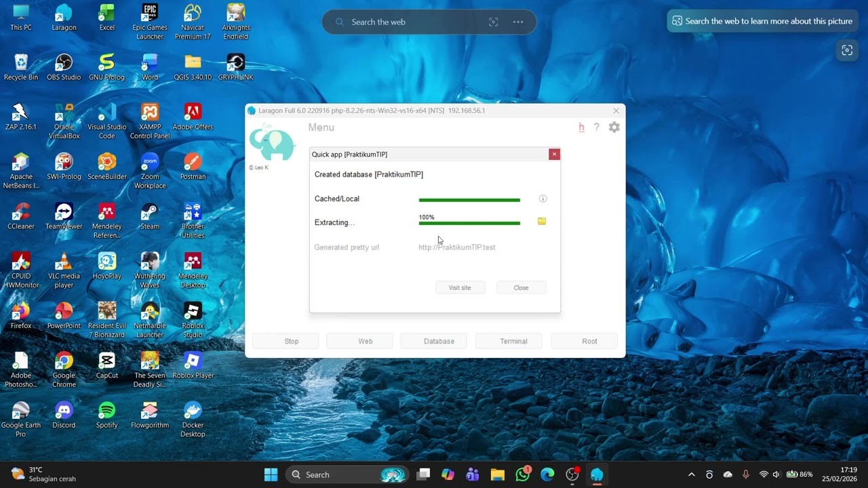Open the three-dots menu in web search bar
This screenshot has width=868, height=488.
(518, 22)
